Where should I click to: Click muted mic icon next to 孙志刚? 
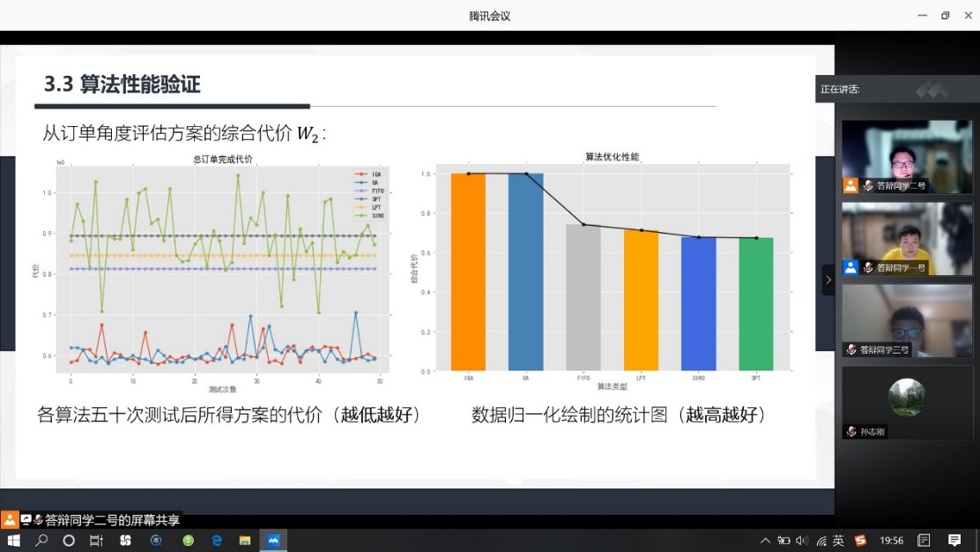pyautogui.click(x=851, y=432)
